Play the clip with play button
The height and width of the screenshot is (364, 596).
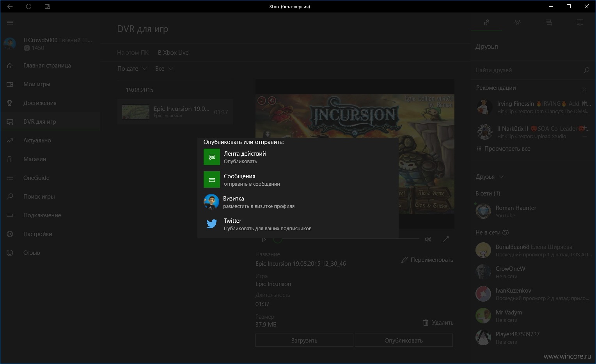264,240
